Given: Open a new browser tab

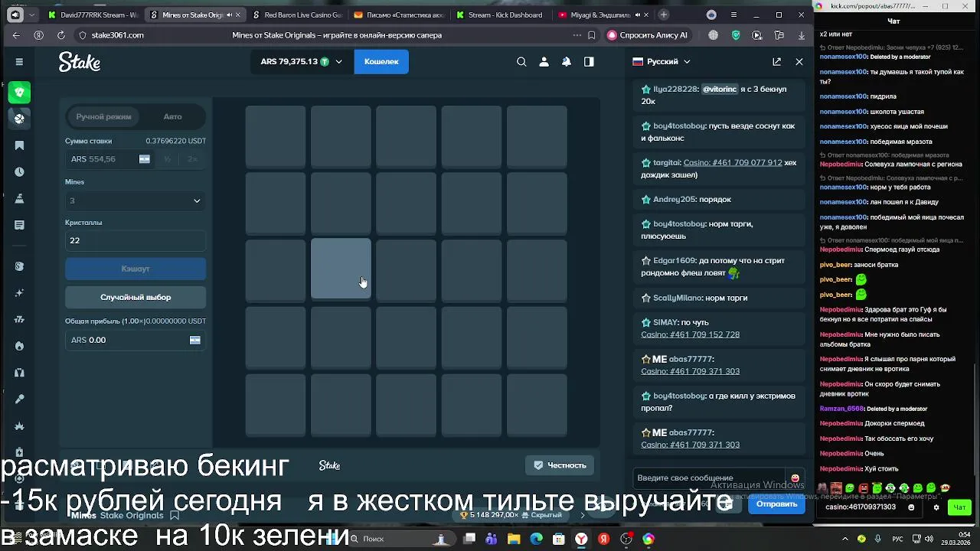Looking at the screenshot, I should pyautogui.click(x=663, y=15).
